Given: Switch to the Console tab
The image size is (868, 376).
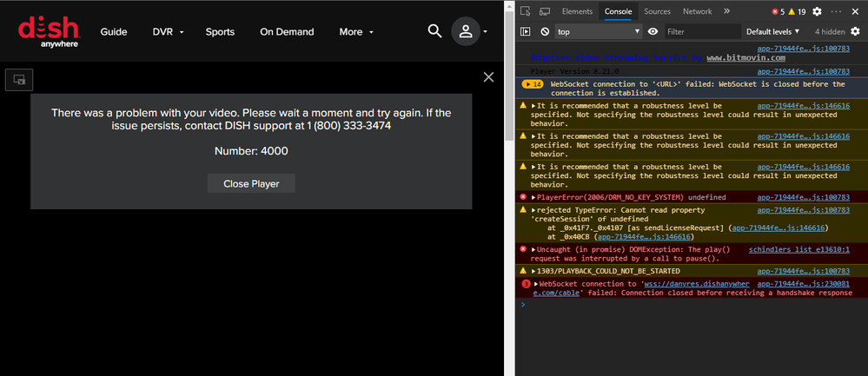Looking at the screenshot, I should (x=618, y=11).
